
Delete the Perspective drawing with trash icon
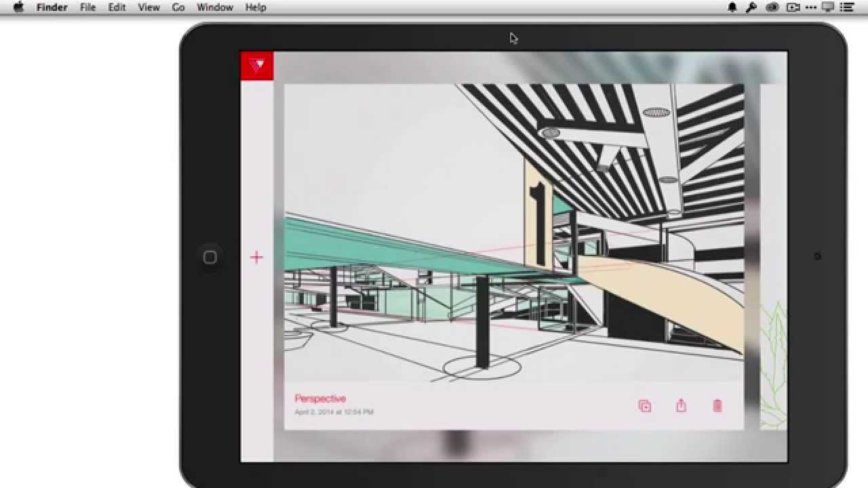[717, 406]
